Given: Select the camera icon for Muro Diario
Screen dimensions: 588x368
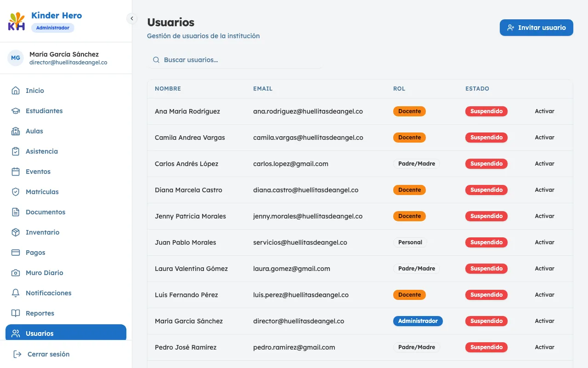Looking at the screenshot, I should point(16,273).
